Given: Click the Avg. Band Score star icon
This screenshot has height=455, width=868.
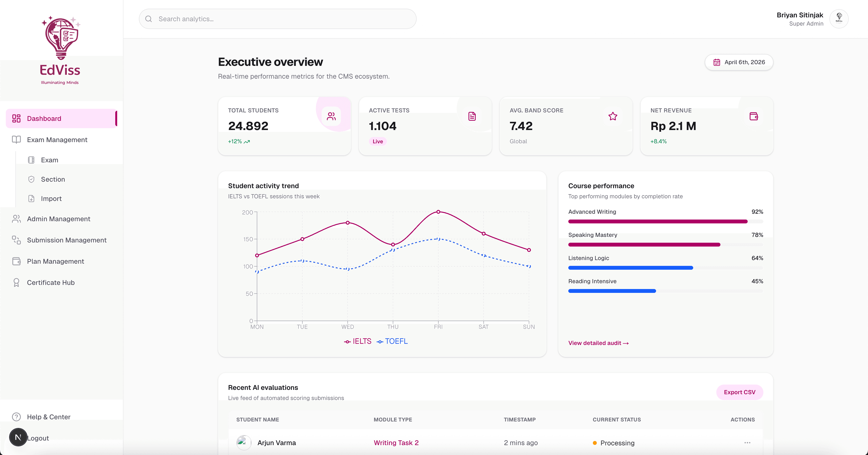Looking at the screenshot, I should (x=613, y=116).
